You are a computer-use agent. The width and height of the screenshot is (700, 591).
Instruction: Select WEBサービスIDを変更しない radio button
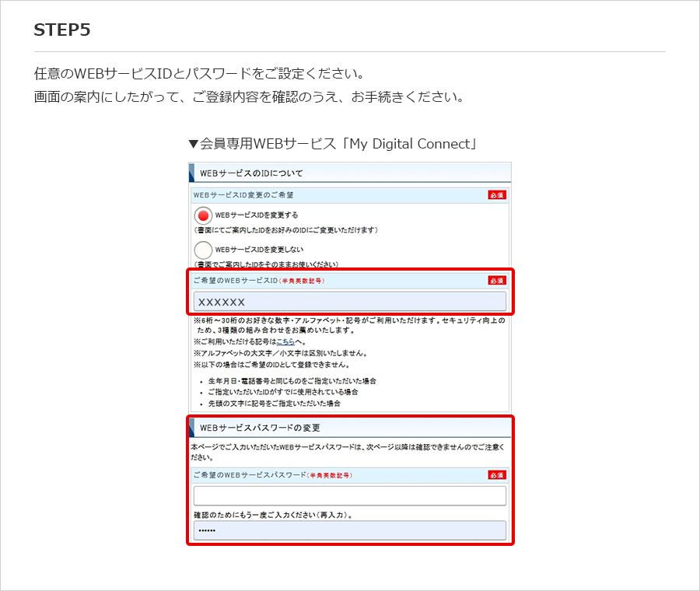point(202,249)
